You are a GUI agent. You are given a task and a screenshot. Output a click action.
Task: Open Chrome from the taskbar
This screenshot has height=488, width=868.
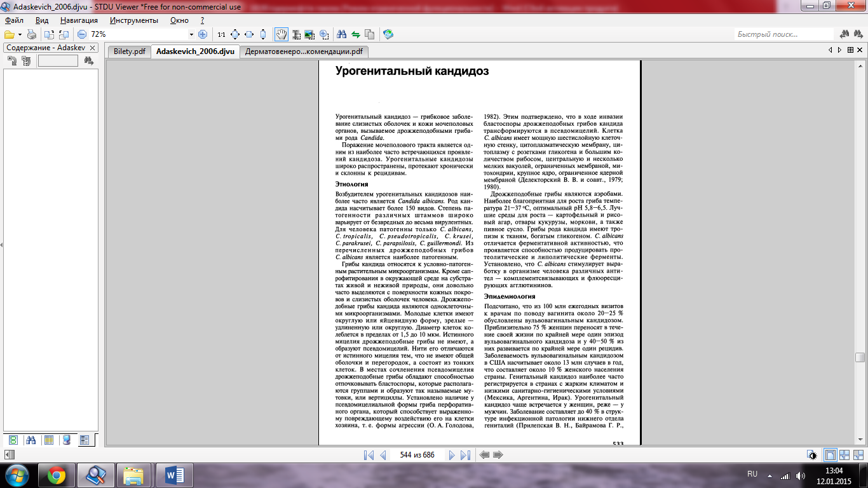(x=55, y=475)
